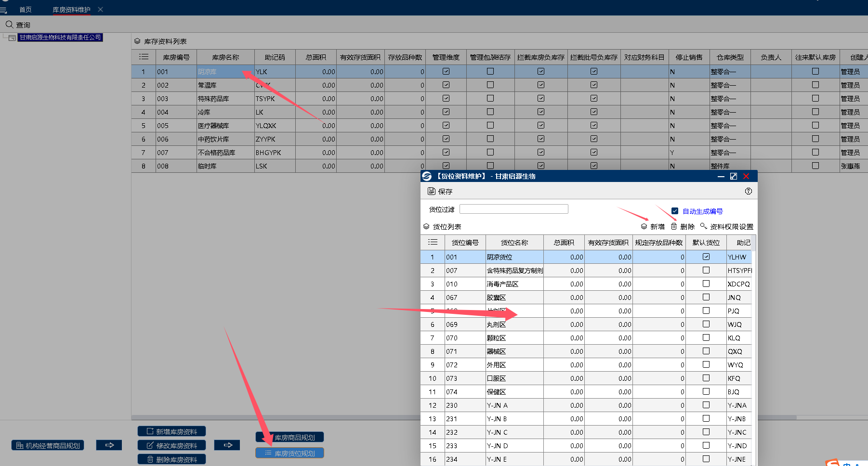Open 库房货位规划 button
The height and width of the screenshot is (466, 868).
click(x=289, y=453)
